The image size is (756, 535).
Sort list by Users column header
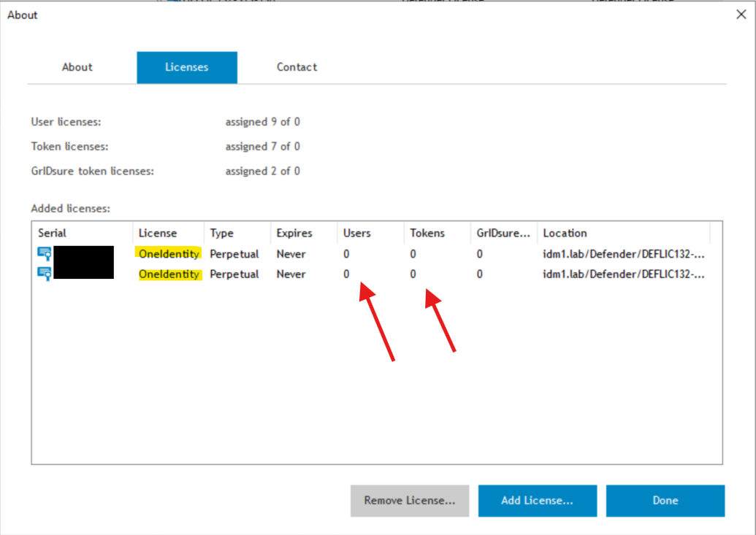(357, 234)
